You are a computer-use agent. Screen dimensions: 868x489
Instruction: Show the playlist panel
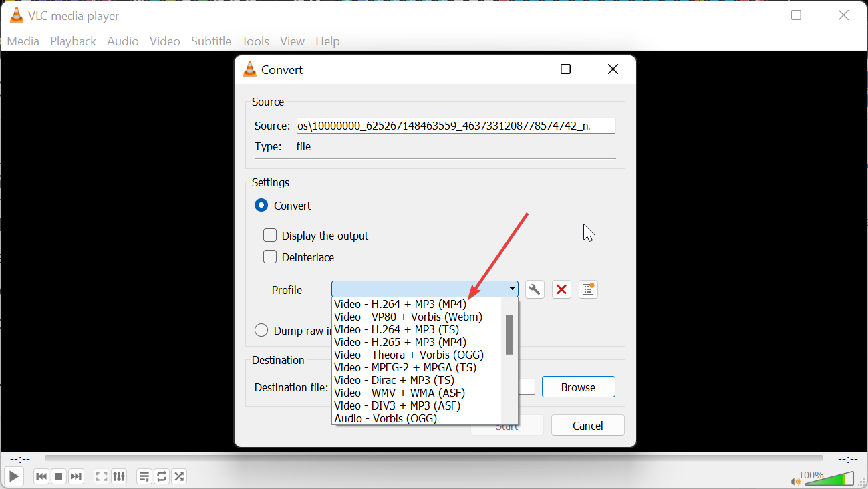[x=144, y=476]
